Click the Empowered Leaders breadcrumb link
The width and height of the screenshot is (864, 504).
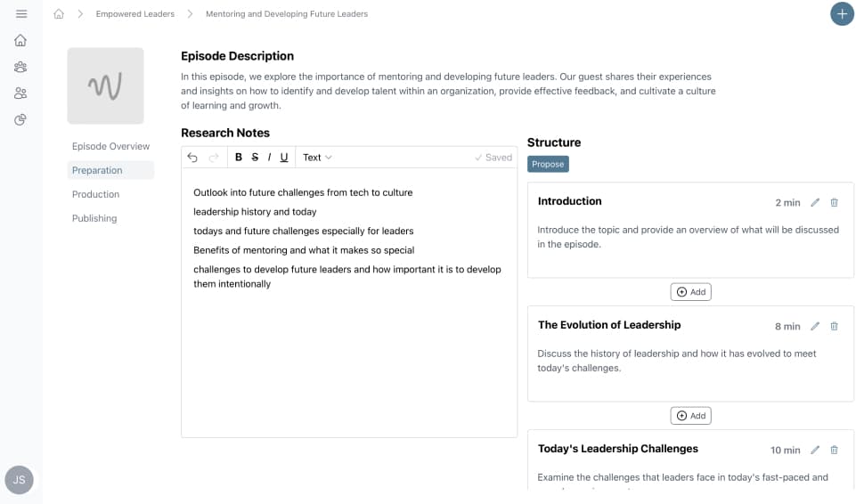tap(135, 14)
